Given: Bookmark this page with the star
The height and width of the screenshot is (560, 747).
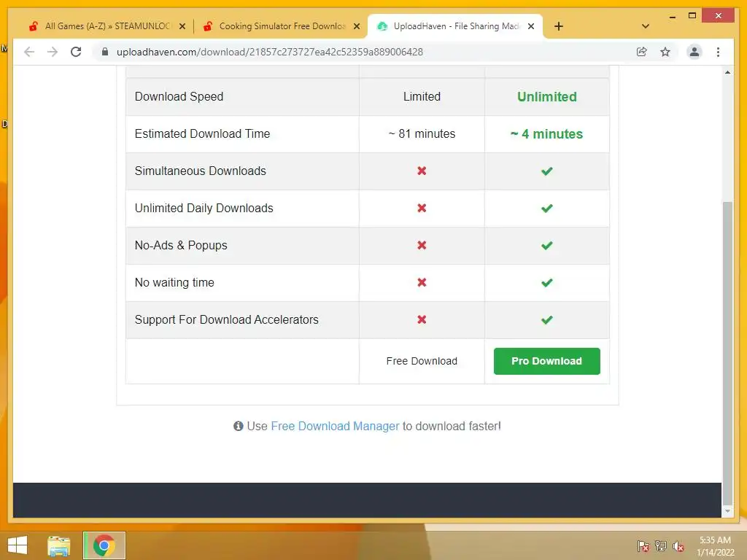Looking at the screenshot, I should coord(665,52).
